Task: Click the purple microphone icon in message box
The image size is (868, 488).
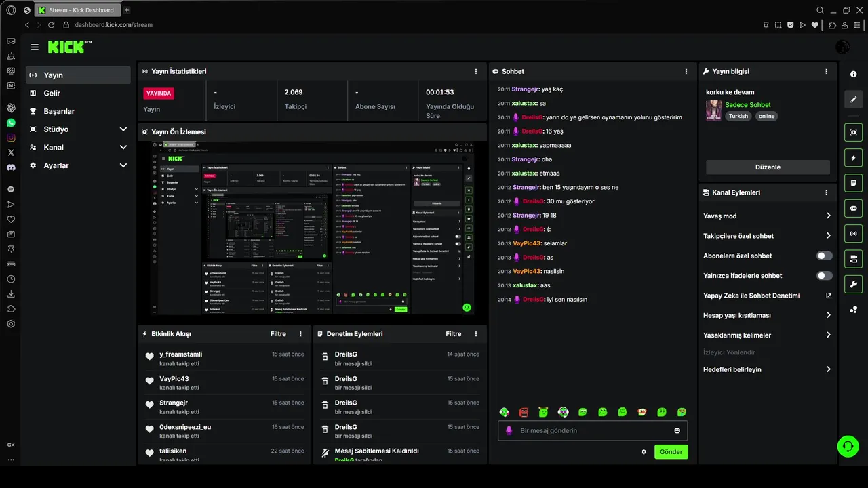Action: (x=509, y=431)
